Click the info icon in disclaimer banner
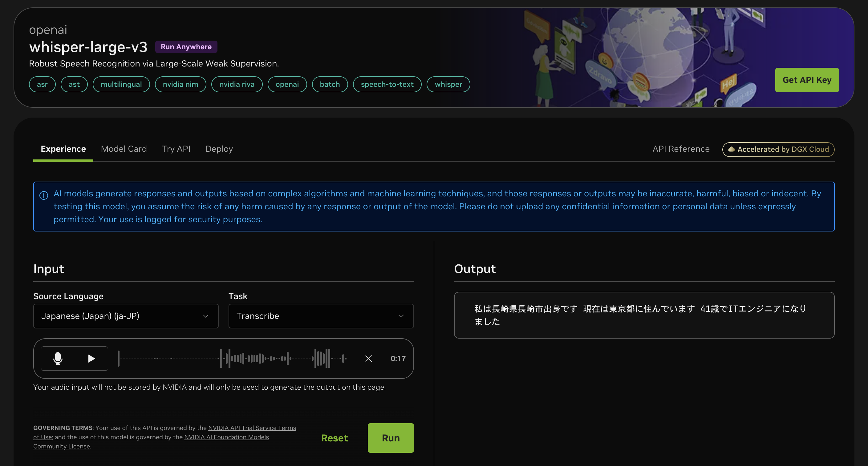The width and height of the screenshot is (868, 466). click(x=43, y=195)
